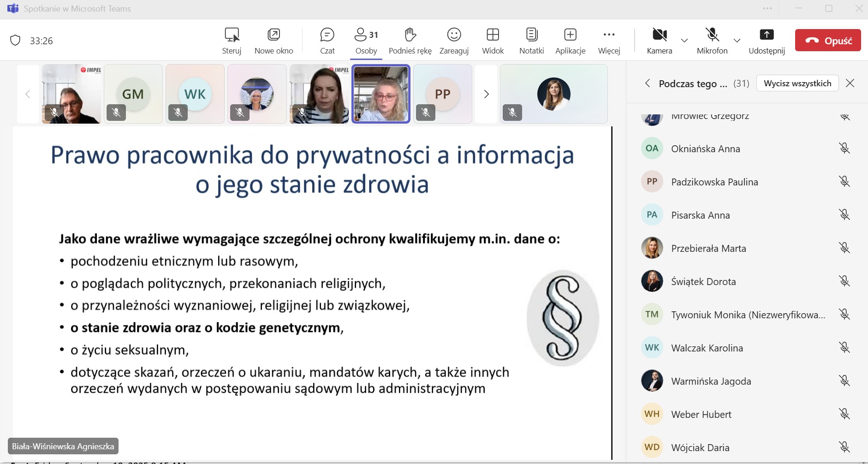
Task: Expand the camera options dropdown arrow
Action: click(x=684, y=41)
